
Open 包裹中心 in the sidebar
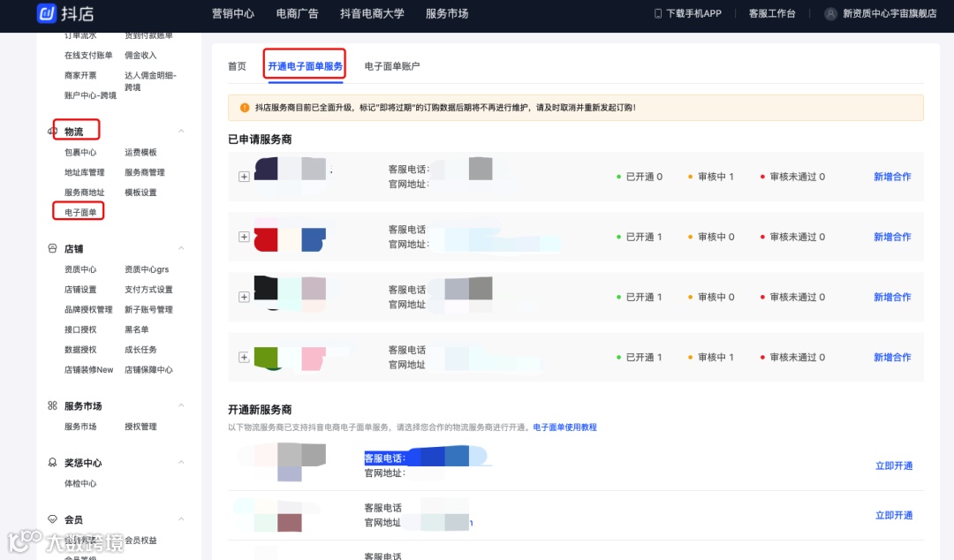coord(80,152)
